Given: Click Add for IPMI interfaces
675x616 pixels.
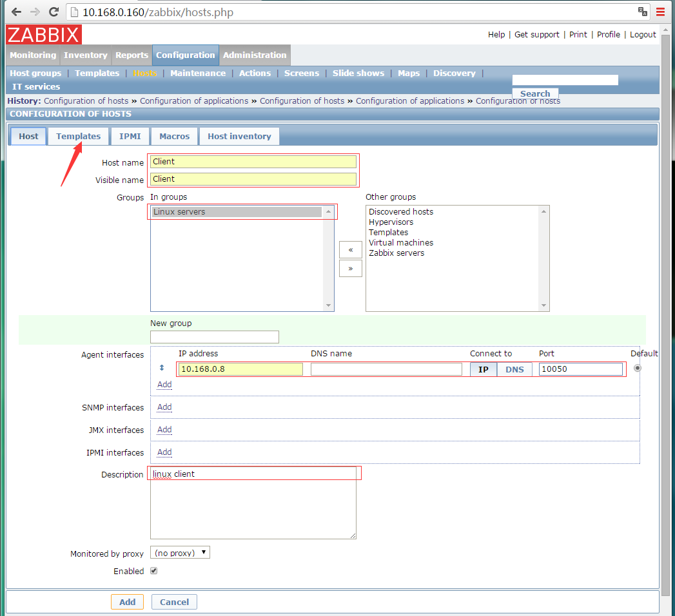Looking at the screenshot, I should tap(164, 452).
